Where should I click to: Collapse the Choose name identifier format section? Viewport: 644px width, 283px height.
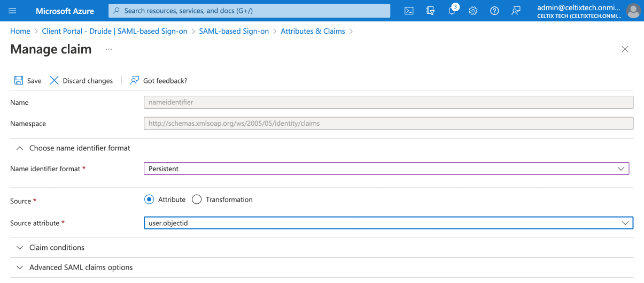80,148
